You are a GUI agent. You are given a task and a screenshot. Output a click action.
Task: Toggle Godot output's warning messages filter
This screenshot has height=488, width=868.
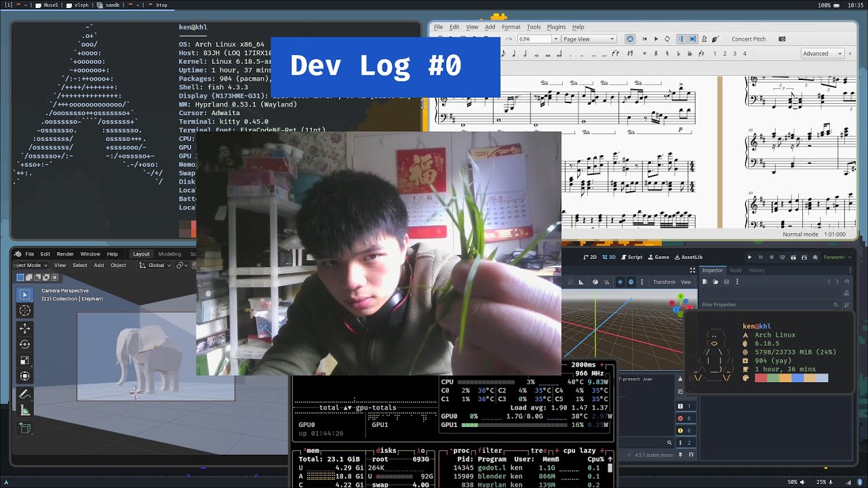pyautogui.click(x=685, y=430)
